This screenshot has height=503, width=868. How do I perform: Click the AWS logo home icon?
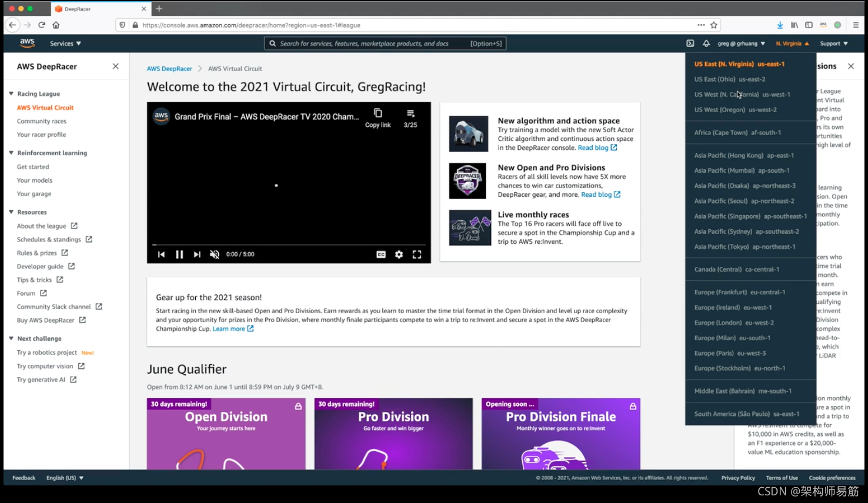[x=27, y=43]
